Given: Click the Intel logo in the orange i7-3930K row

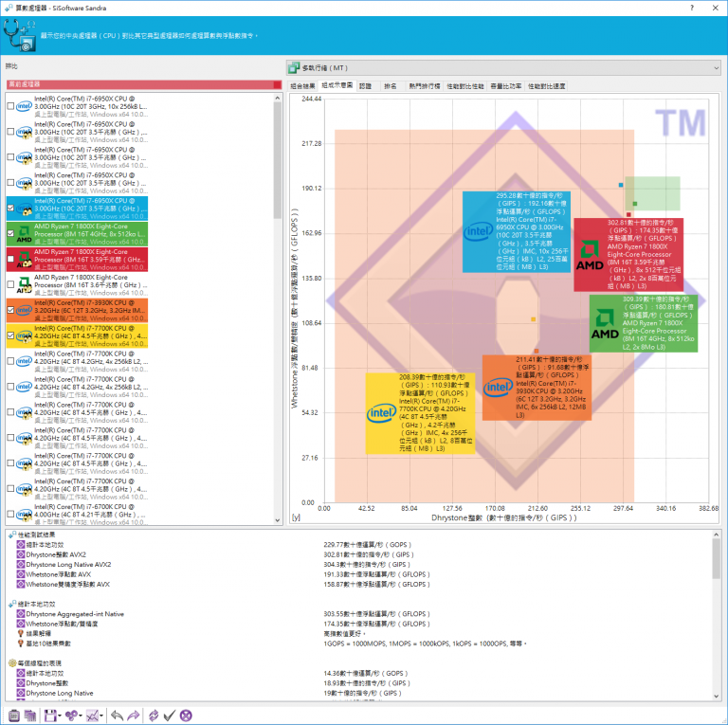Looking at the screenshot, I should (24, 311).
